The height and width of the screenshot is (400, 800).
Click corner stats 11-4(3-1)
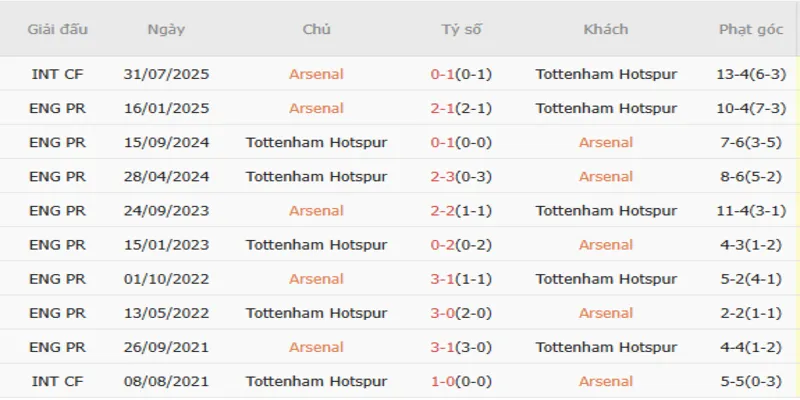point(751,210)
